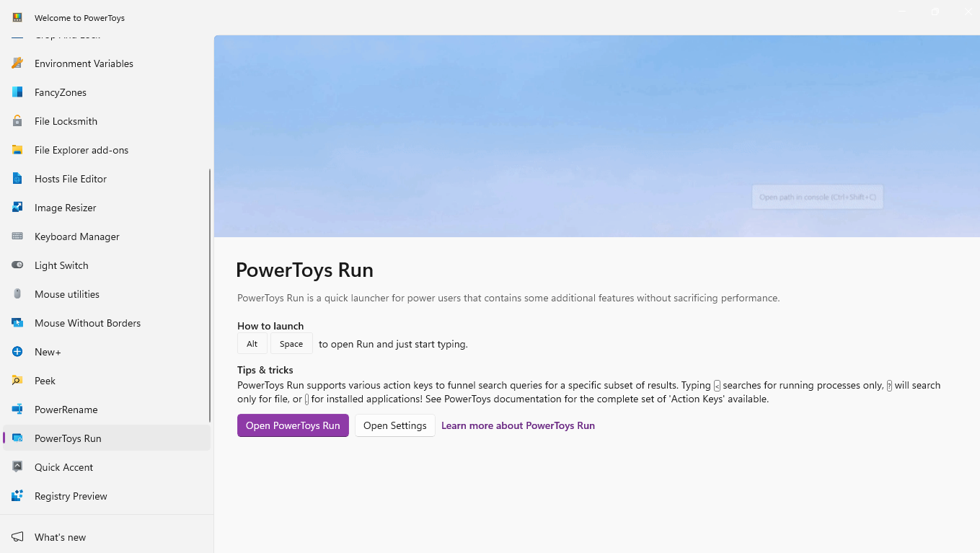The image size is (980, 553).
Task: Click the Open PowerToys Run button
Action: 293,425
